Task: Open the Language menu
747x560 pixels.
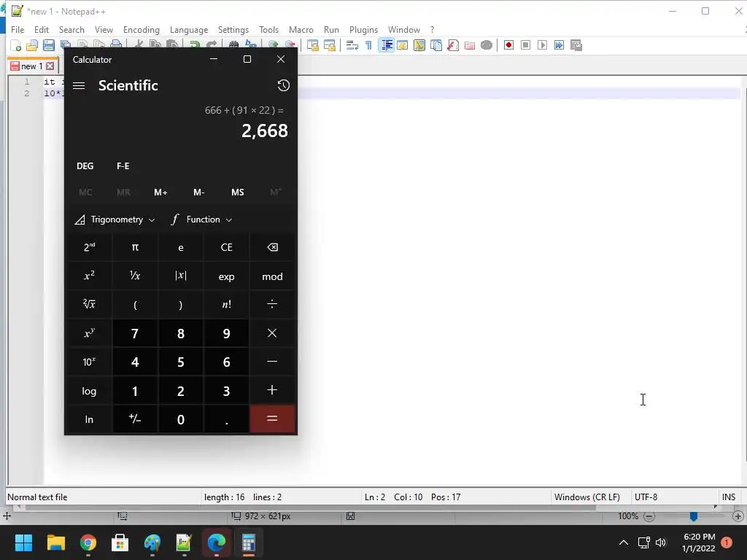Action: pos(189,29)
